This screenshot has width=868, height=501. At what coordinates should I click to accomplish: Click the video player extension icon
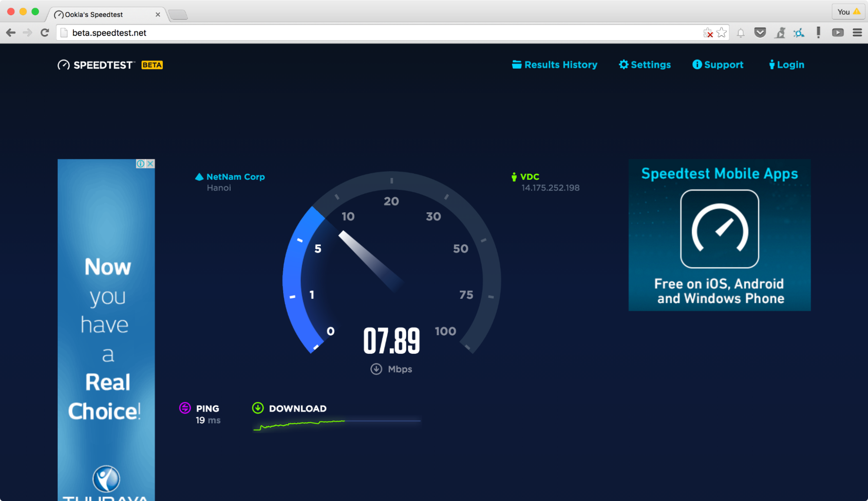pos(838,33)
